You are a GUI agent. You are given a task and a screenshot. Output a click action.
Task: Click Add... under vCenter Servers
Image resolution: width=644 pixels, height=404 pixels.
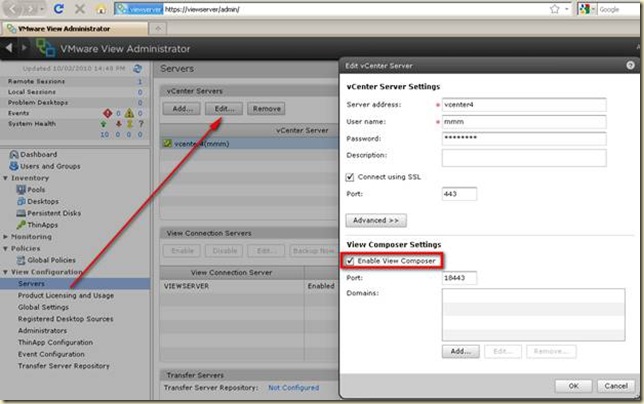point(182,109)
